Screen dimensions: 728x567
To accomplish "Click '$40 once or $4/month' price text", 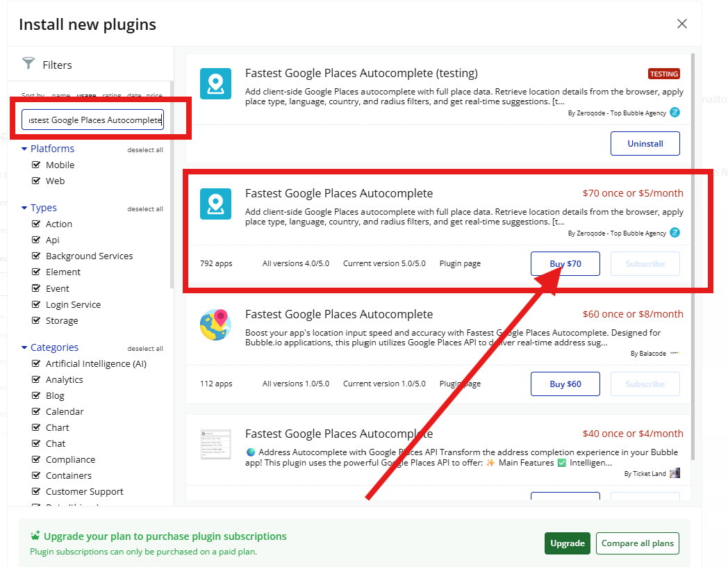I will (633, 434).
